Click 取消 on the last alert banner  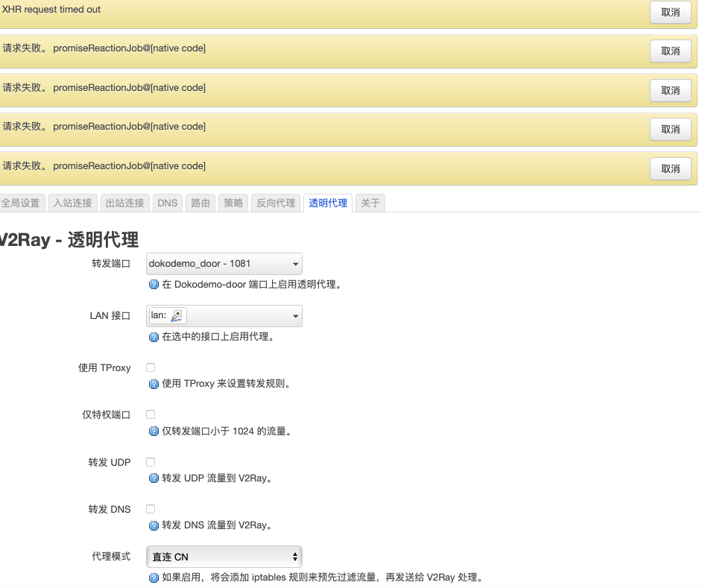pos(671,169)
